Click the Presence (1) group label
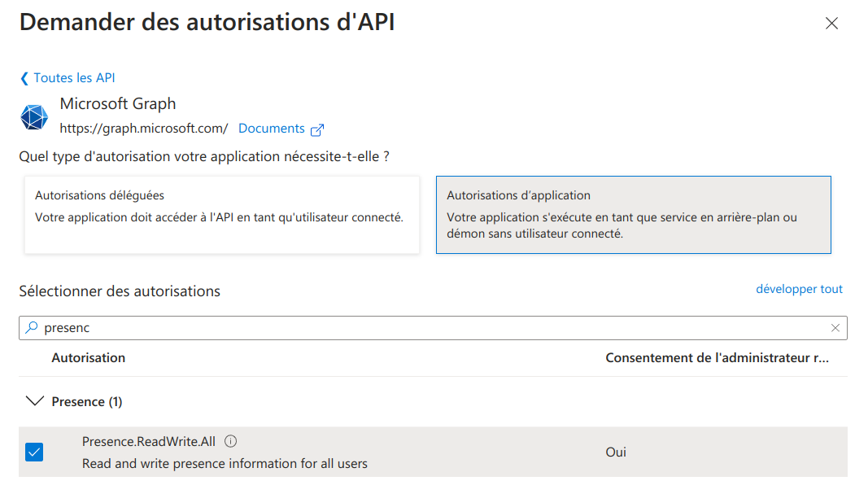This screenshot has width=868, height=494. [x=87, y=401]
